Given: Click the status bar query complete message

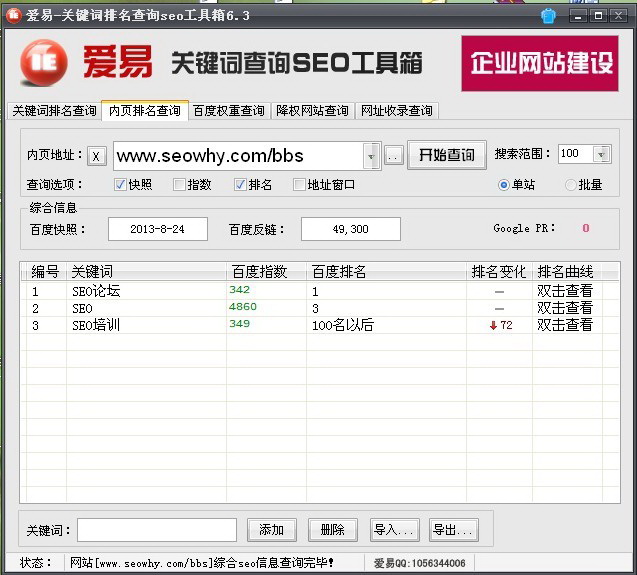Looking at the screenshot, I should (202, 563).
